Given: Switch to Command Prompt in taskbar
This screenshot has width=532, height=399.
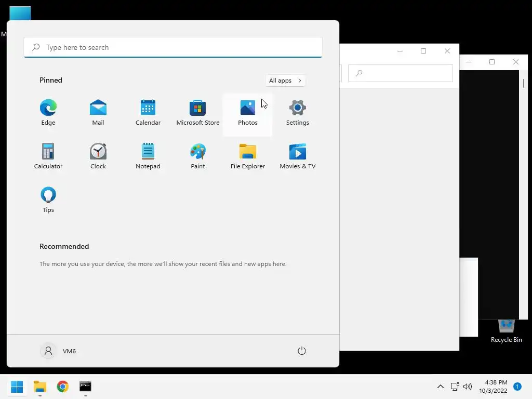Looking at the screenshot, I should click(x=85, y=387).
